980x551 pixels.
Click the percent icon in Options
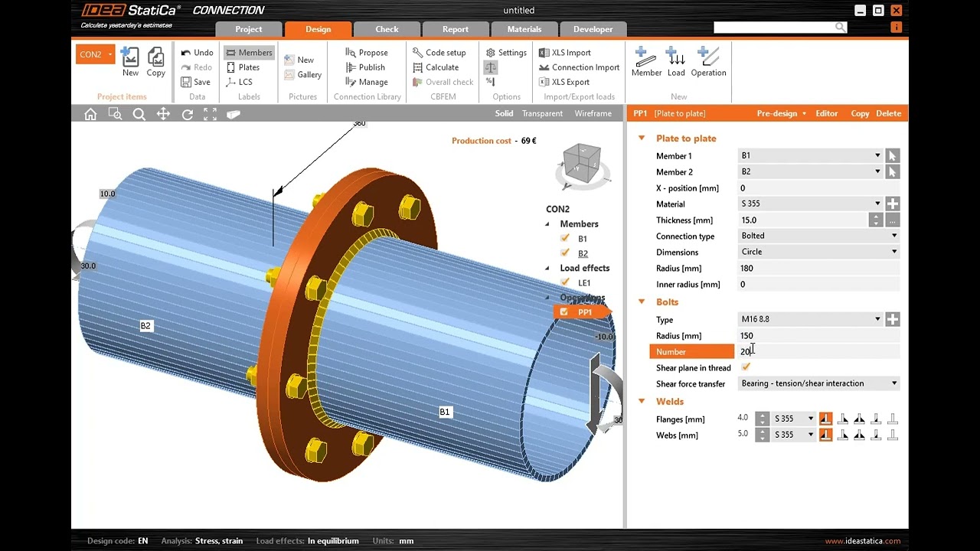490,82
